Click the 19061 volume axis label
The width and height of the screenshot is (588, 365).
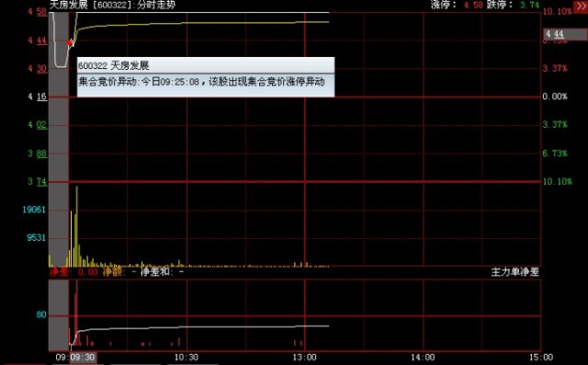(x=34, y=210)
